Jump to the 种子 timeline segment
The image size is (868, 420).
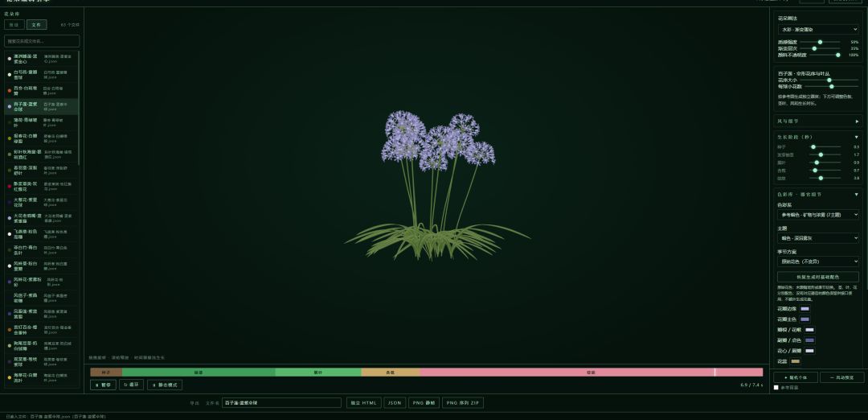click(106, 373)
